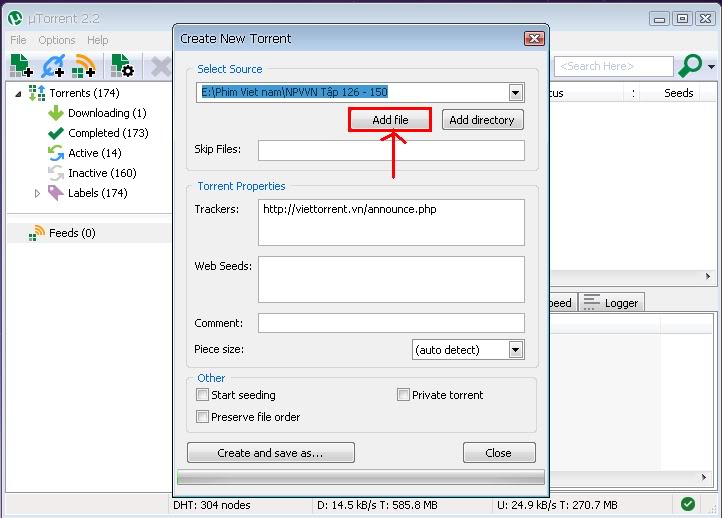This screenshot has height=518, width=722.
Task: Switch to the Logger tab
Action: (611, 303)
